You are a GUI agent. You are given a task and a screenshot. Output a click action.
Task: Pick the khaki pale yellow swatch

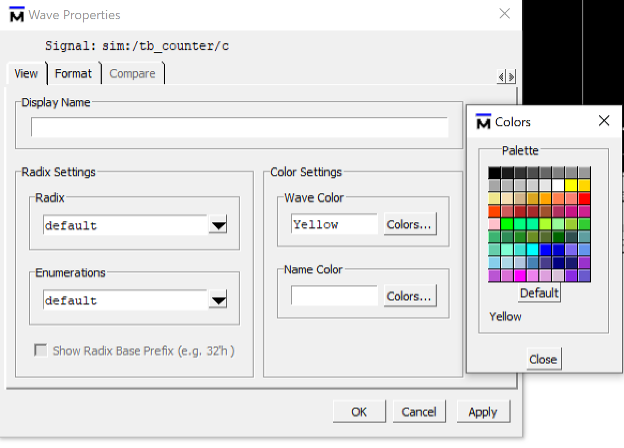tap(494, 198)
